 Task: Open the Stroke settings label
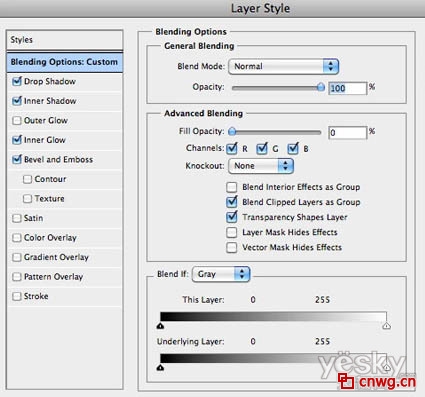(36, 296)
